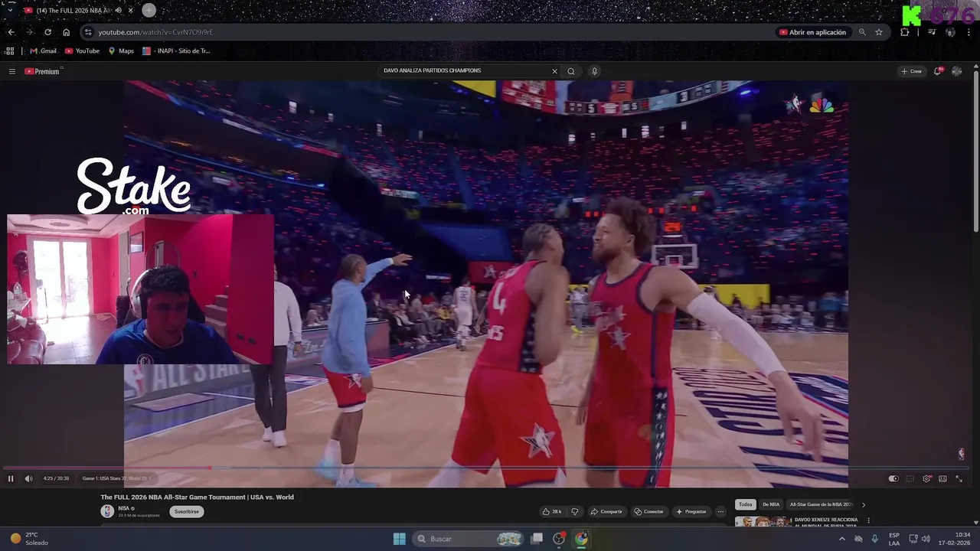The width and height of the screenshot is (980, 551).
Task: Go to YouTube Premium home logo
Action: [42, 71]
